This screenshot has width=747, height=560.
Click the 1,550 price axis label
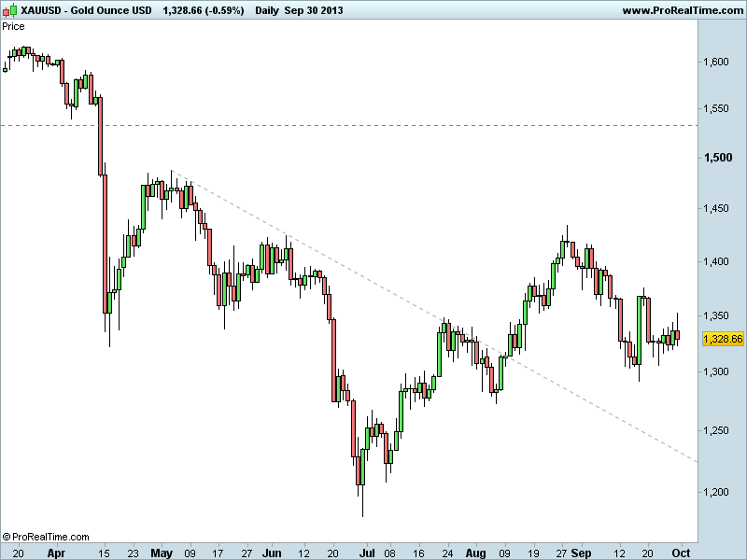pyautogui.click(x=716, y=108)
